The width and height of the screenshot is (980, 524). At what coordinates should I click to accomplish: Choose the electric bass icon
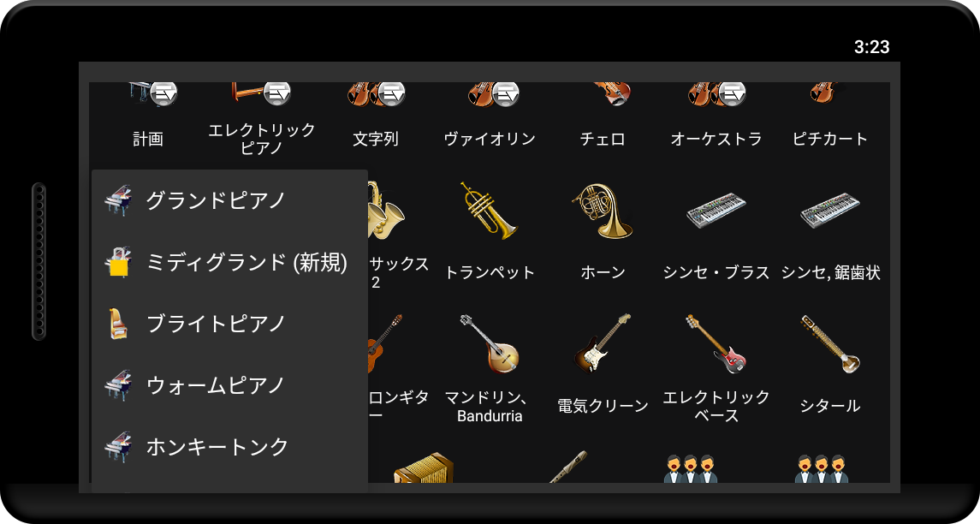716,344
